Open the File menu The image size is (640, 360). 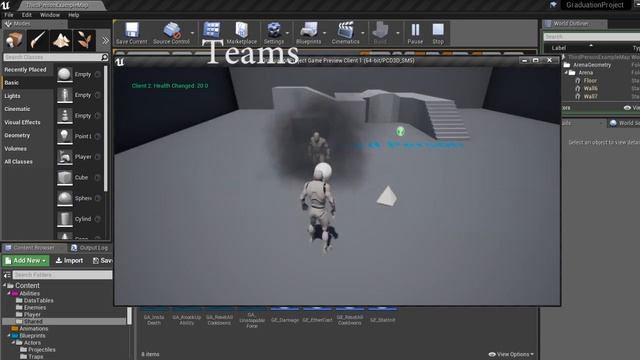(x=9, y=15)
